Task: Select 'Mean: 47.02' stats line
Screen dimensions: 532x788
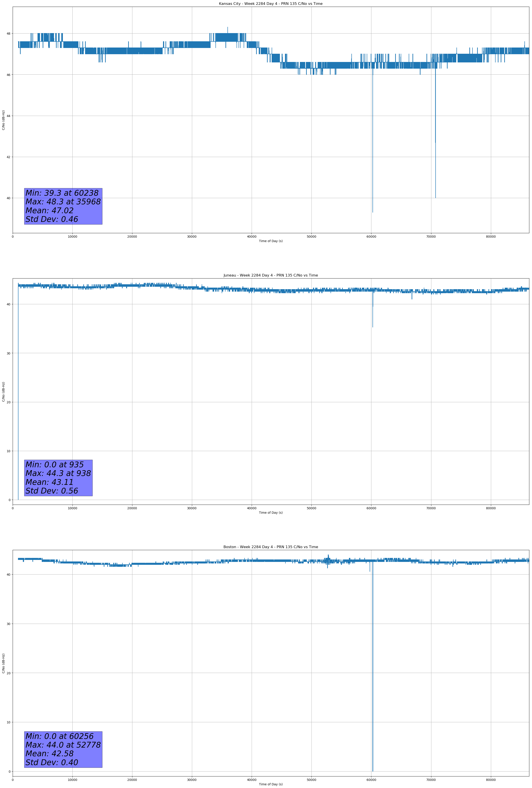Action: coord(50,211)
